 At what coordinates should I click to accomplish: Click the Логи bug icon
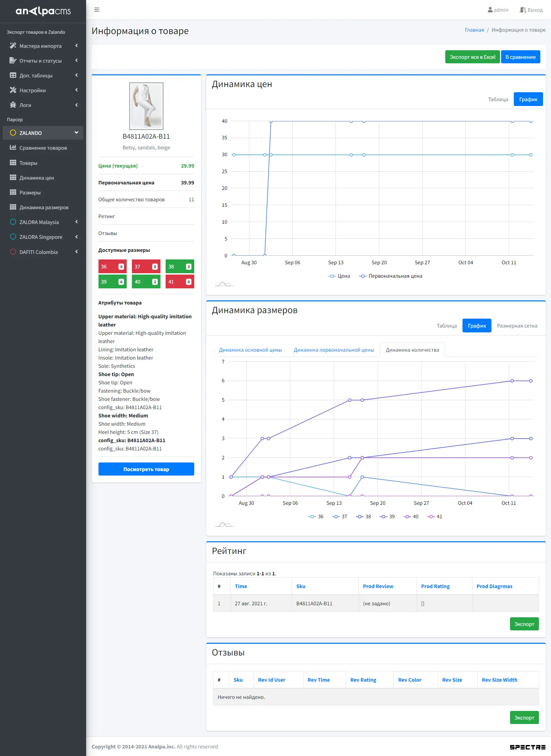13,105
